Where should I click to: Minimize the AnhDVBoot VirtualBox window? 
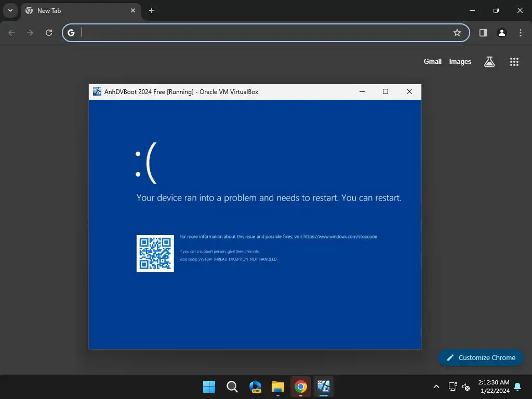(362, 91)
